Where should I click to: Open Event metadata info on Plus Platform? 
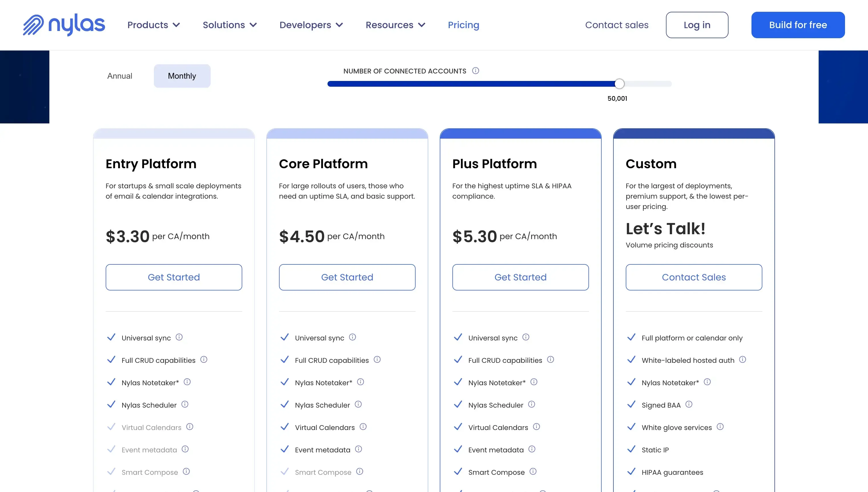point(532,450)
